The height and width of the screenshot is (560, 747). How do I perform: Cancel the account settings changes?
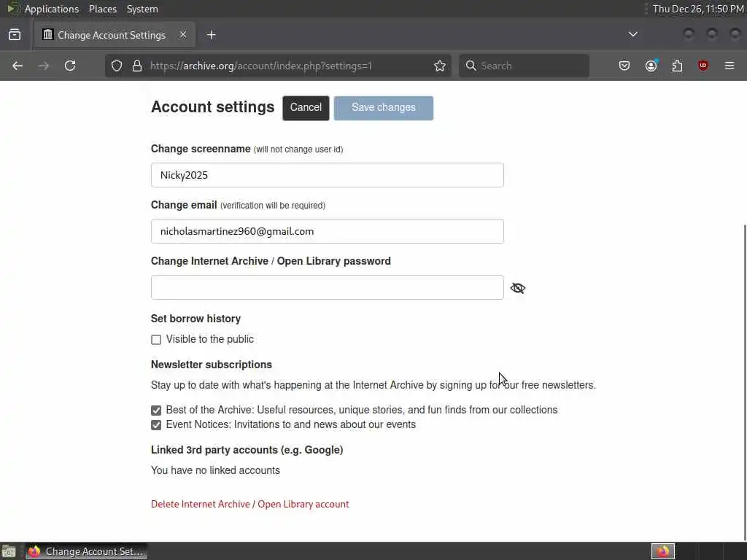click(x=306, y=108)
